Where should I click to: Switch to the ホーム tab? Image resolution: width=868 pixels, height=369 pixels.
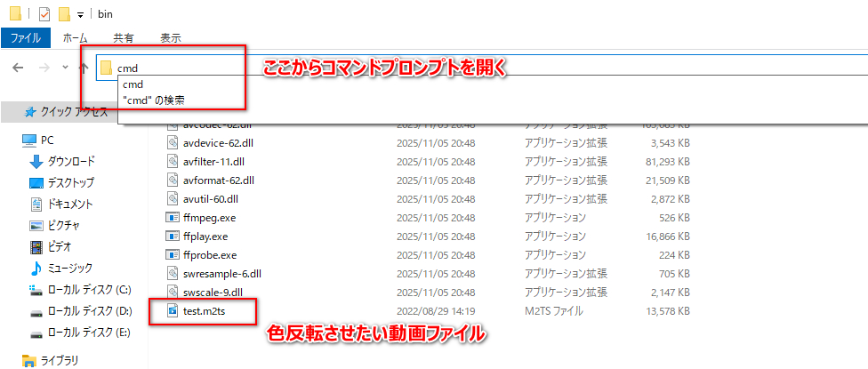tap(76, 38)
